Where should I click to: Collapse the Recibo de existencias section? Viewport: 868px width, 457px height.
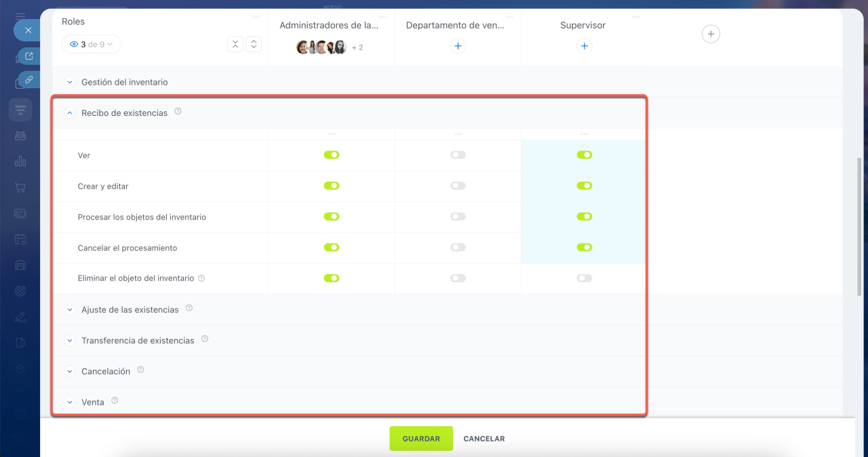[x=69, y=113]
